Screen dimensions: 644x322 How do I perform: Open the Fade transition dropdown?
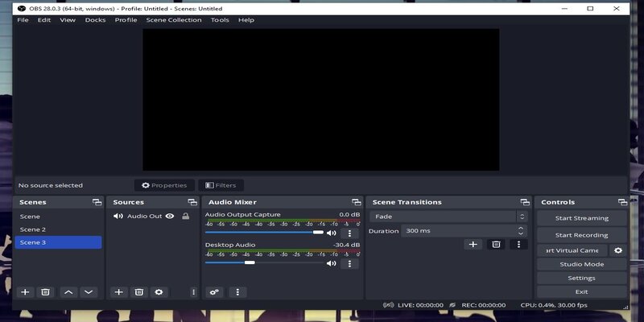click(448, 217)
